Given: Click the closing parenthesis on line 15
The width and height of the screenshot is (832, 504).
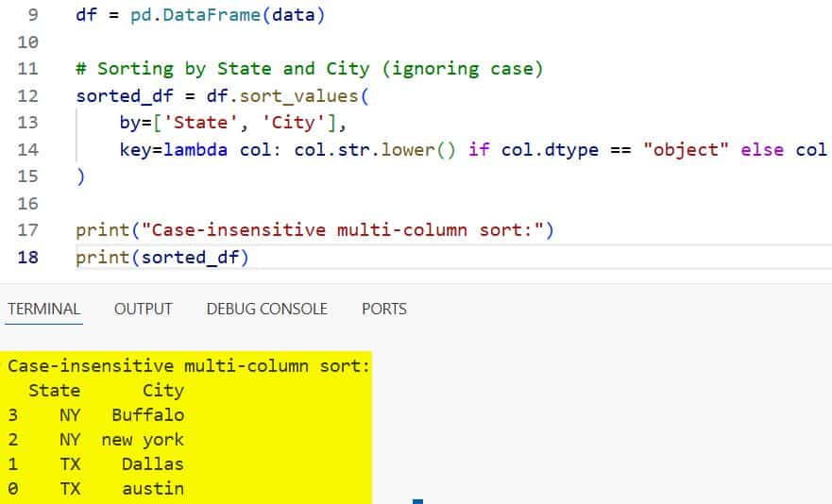Looking at the screenshot, I should (x=80, y=176).
